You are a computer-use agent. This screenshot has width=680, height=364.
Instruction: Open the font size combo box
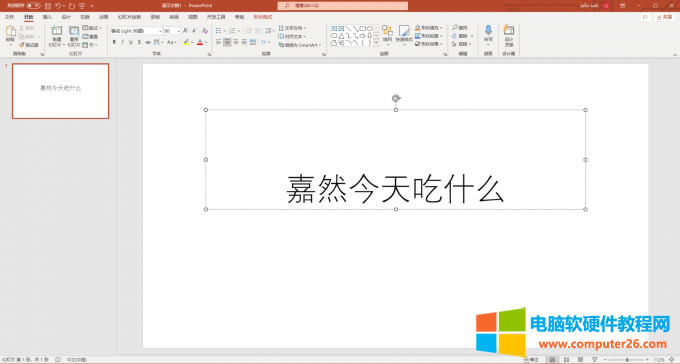(172, 31)
